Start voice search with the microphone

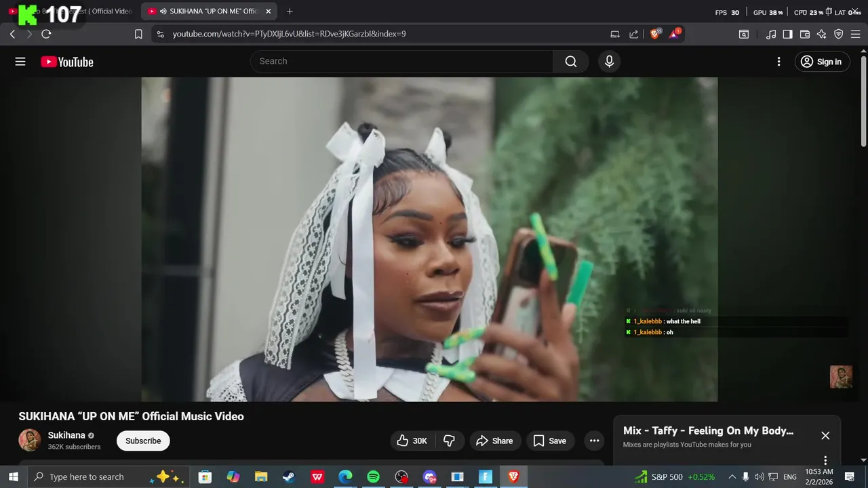coord(609,62)
